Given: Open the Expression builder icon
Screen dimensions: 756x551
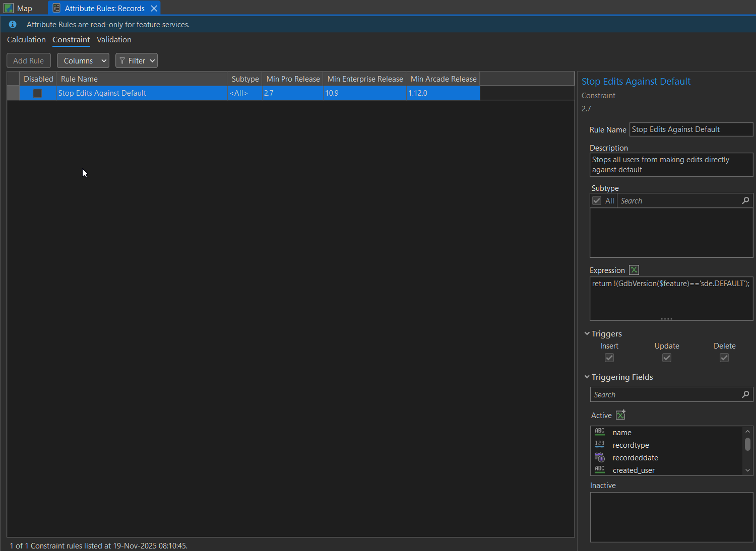Looking at the screenshot, I should 634,270.
